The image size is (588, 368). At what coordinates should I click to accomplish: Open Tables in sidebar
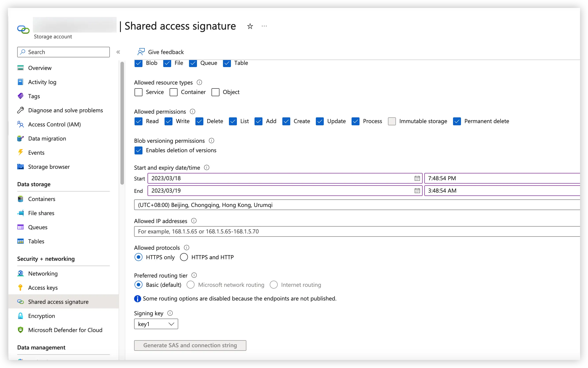(36, 241)
